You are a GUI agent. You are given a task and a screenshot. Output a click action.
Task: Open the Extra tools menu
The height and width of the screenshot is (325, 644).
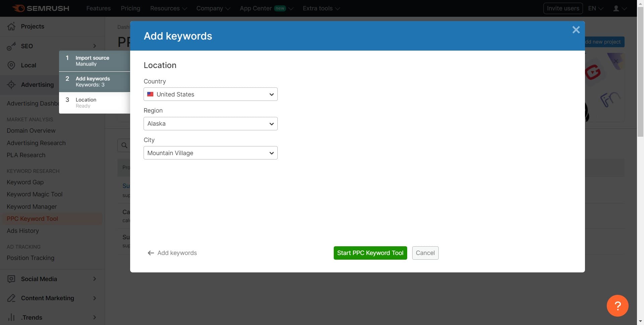pyautogui.click(x=321, y=8)
